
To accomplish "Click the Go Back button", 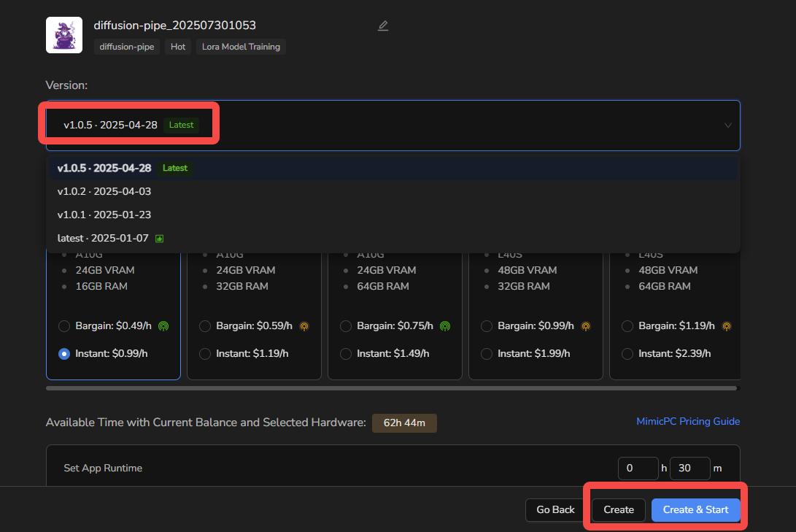I will pos(555,509).
